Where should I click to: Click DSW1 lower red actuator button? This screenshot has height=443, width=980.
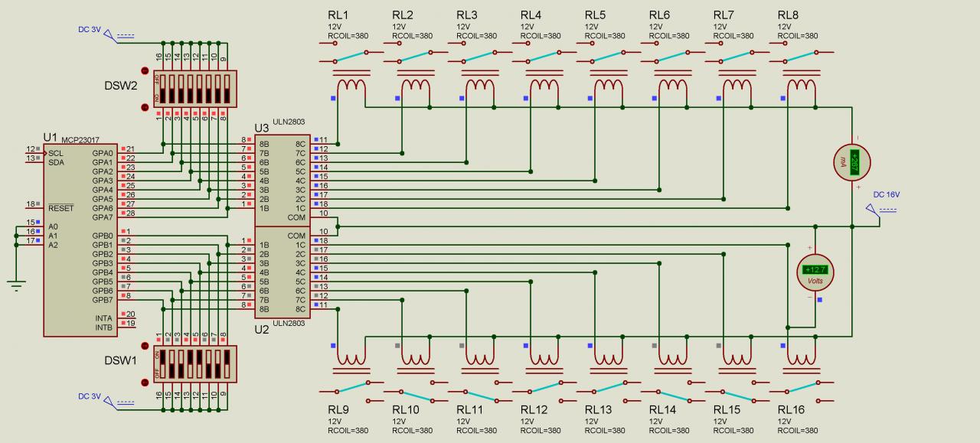click(x=144, y=383)
